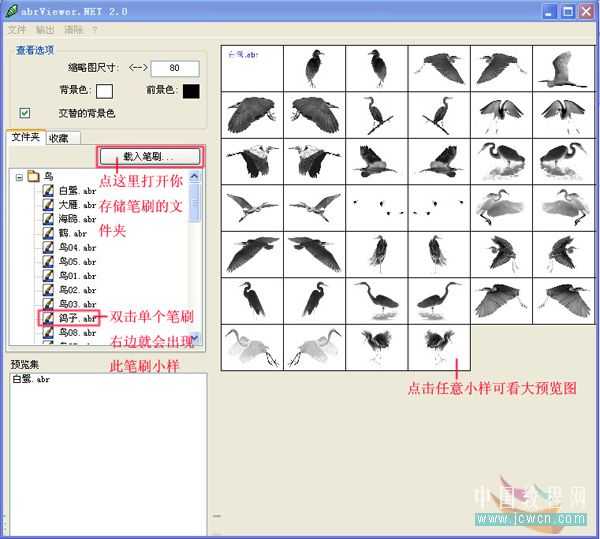The height and width of the screenshot is (539, 600).
Task: Select the 鸟08.abr file name
Action: pyautogui.click(x=77, y=332)
